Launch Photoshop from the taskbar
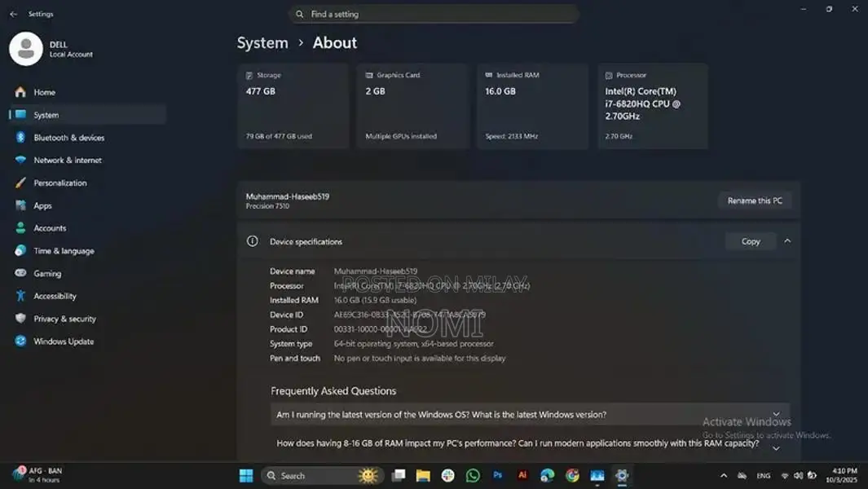868x489 pixels. pyautogui.click(x=497, y=475)
